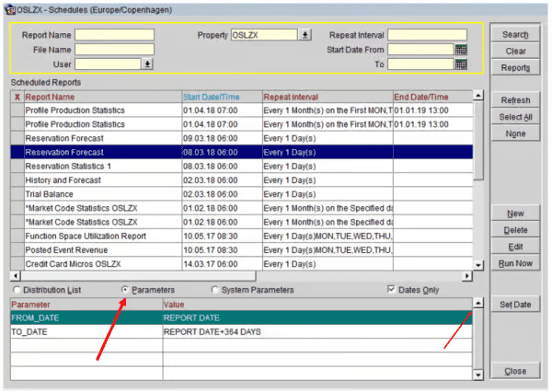Click the Run Now button
The width and height of the screenshot is (552, 392).
coord(515,263)
